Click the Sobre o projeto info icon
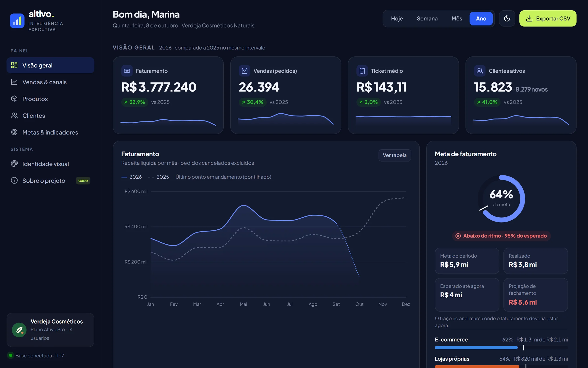The height and width of the screenshot is (368, 588). (x=14, y=180)
